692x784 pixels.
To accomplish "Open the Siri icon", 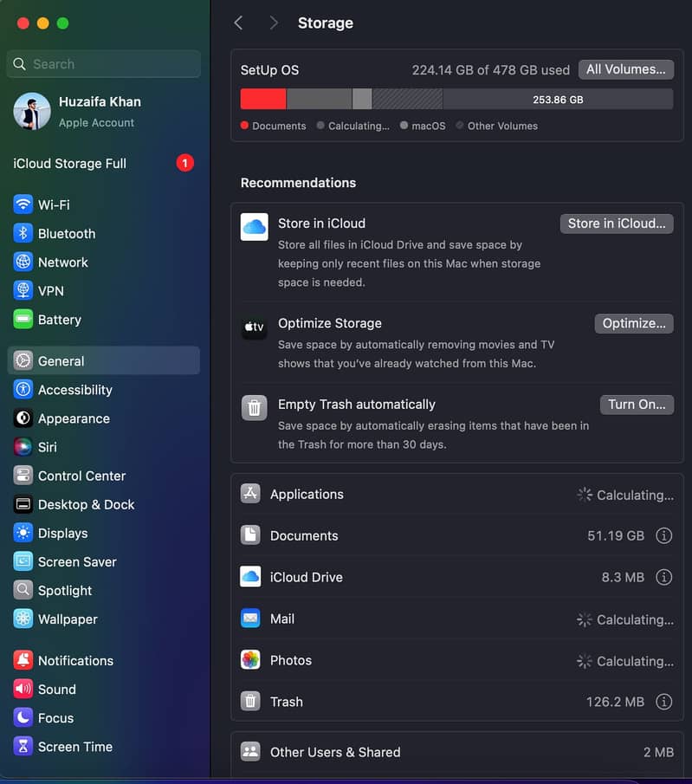I will coord(23,447).
